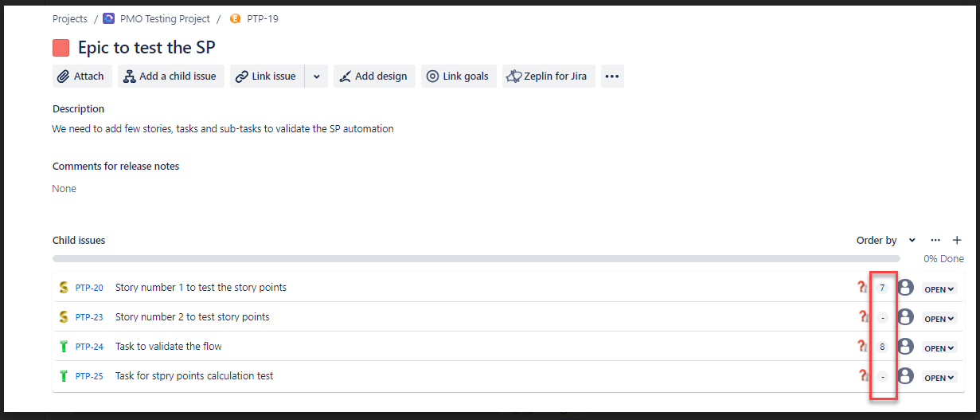Click the priority question-mark icon for PTP-20
Screen dimensions: 980x420
[862, 288]
